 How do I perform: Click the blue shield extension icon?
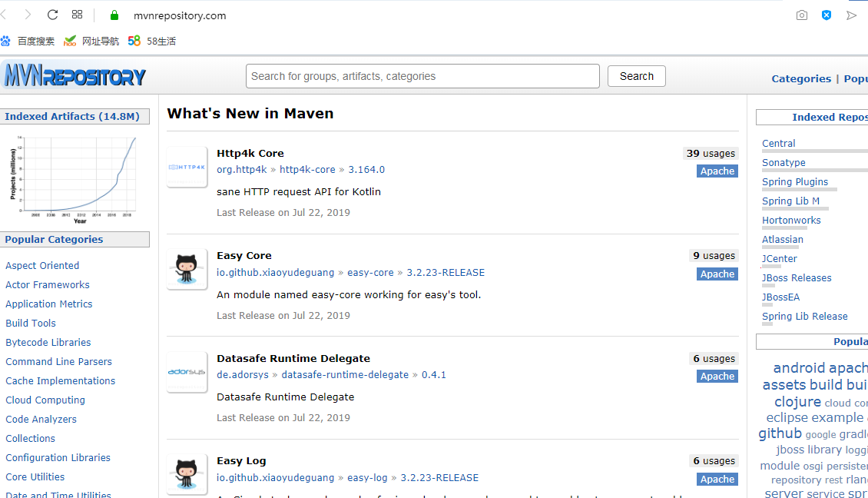click(x=827, y=15)
